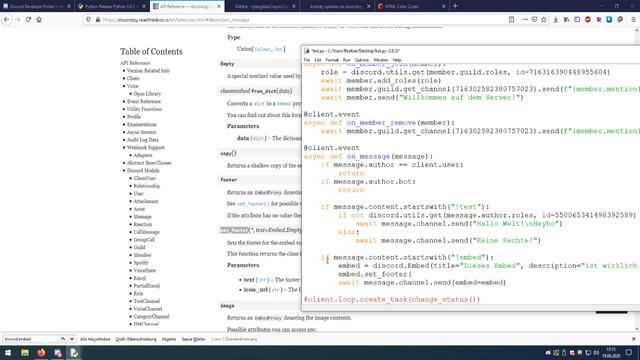Click the padlock site security icon

(98, 20)
